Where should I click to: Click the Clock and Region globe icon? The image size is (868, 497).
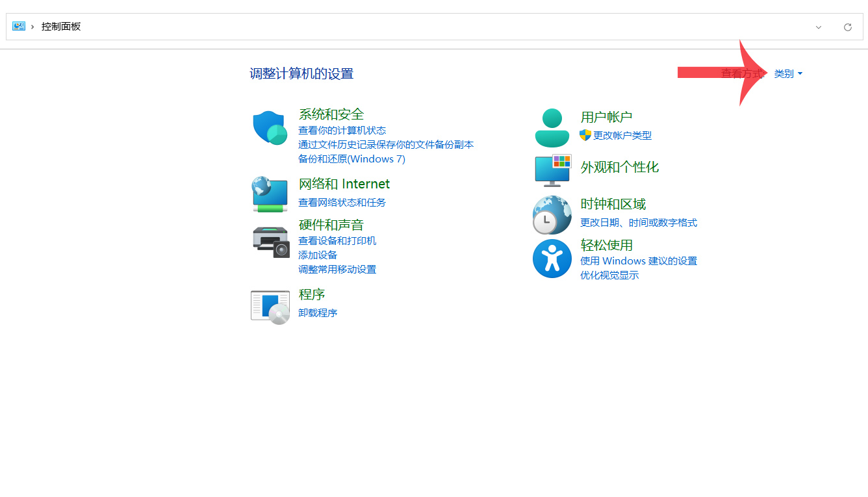point(552,215)
